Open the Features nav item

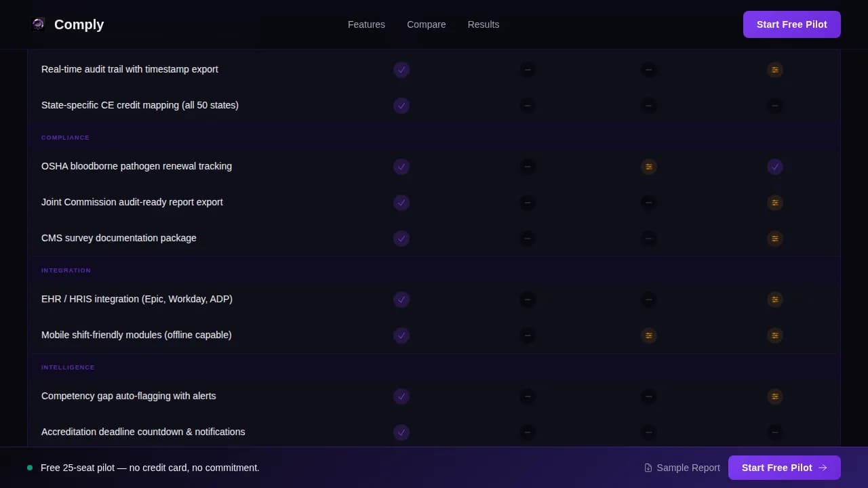(x=366, y=24)
